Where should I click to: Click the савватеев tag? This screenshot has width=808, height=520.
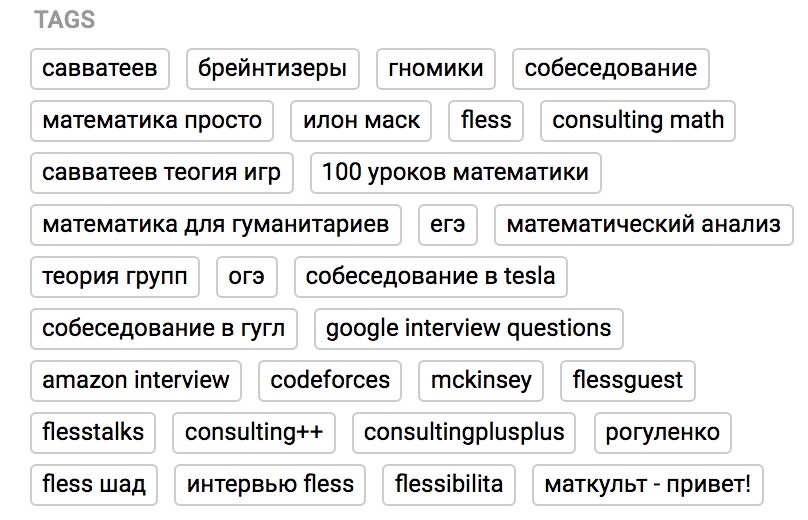100,69
